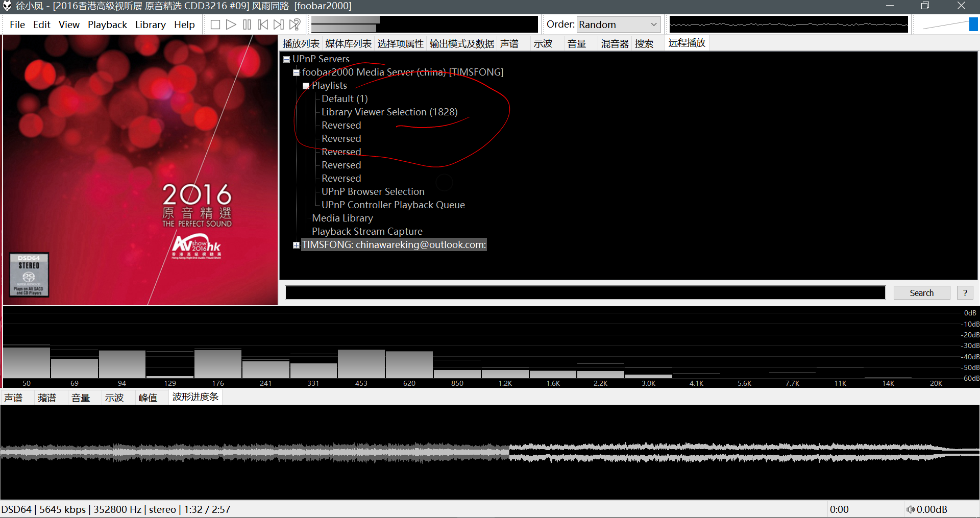Screen dimensions: 980x518
Task: Pause the current track
Action: click(247, 24)
